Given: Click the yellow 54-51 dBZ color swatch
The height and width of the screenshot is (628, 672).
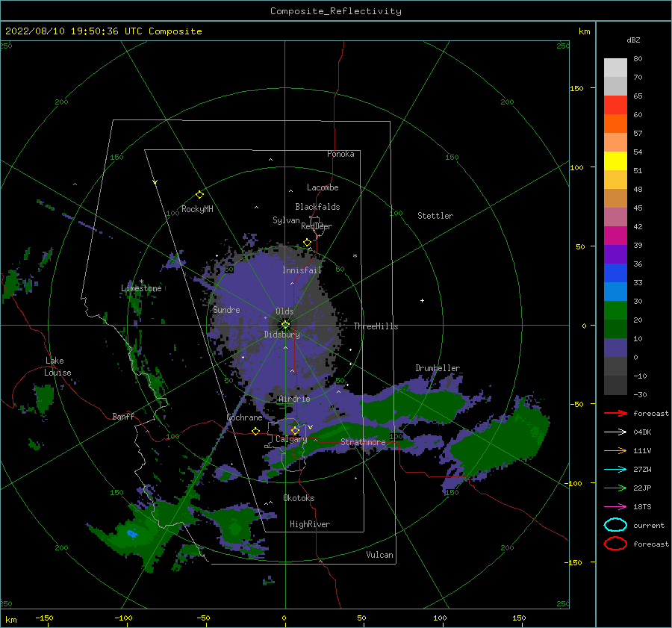Looking at the screenshot, I should [x=615, y=161].
